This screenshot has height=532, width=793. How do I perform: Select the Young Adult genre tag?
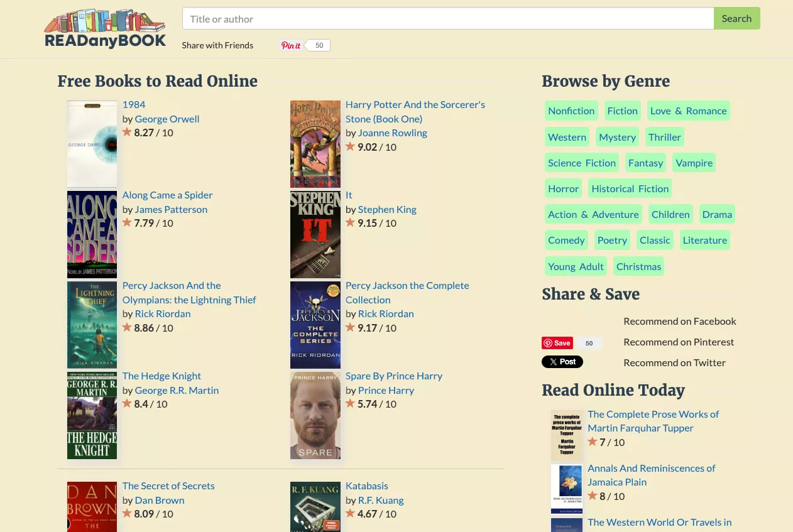point(576,266)
